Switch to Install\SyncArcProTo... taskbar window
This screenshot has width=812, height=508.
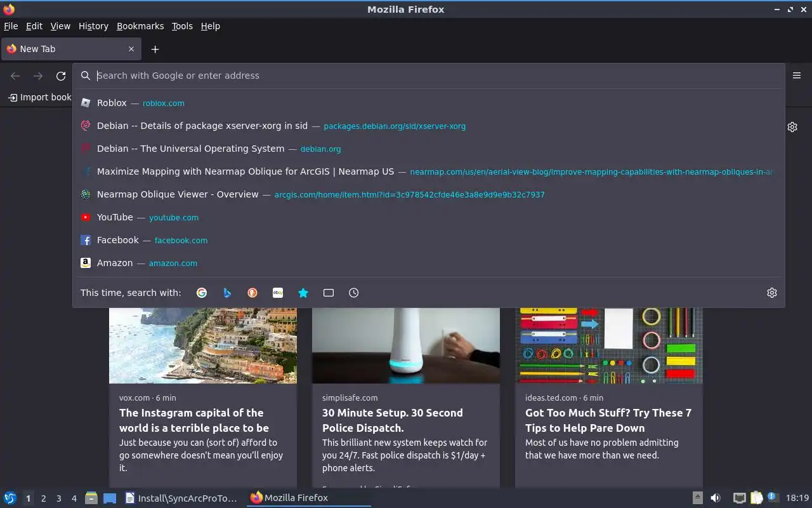[x=183, y=498]
